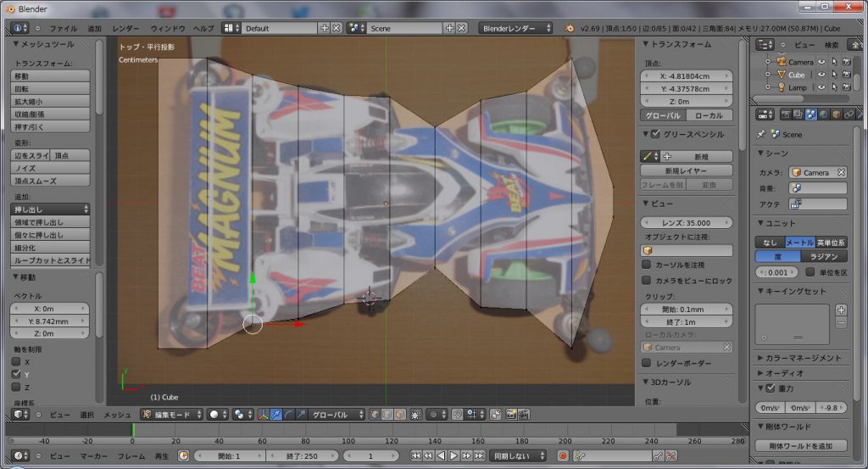Toggle Cube visibility eye in outliner

pos(821,75)
